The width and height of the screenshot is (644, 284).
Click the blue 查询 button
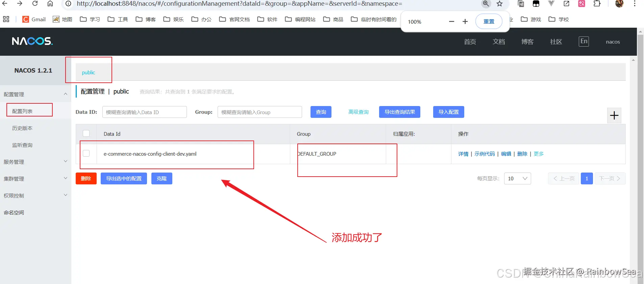[321, 112]
